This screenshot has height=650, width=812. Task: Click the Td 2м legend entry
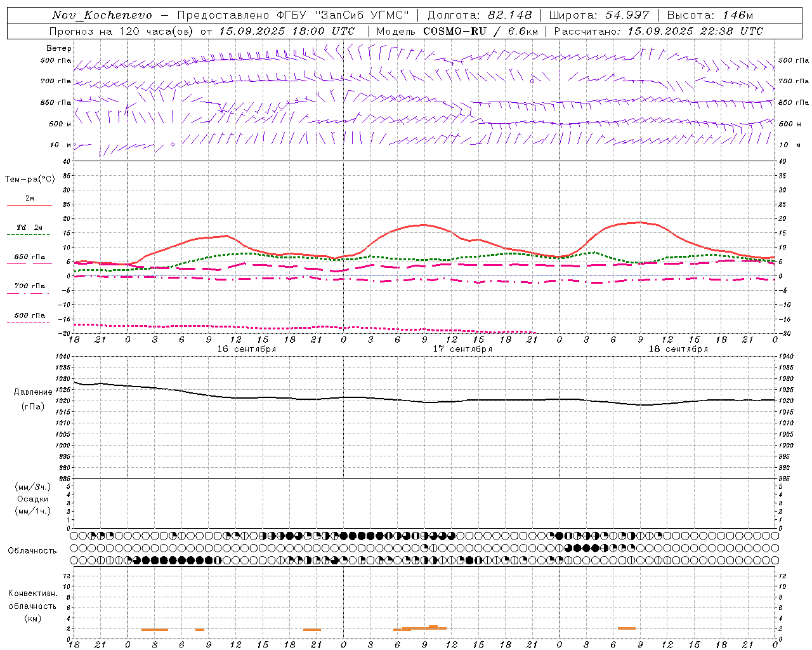[29, 227]
